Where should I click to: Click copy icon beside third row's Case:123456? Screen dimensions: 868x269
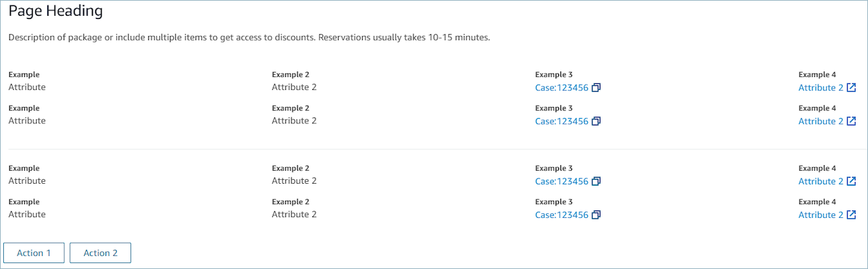point(596,182)
